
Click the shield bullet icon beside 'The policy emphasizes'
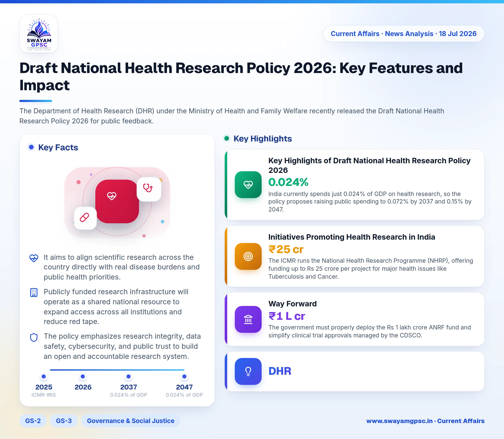tap(34, 337)
